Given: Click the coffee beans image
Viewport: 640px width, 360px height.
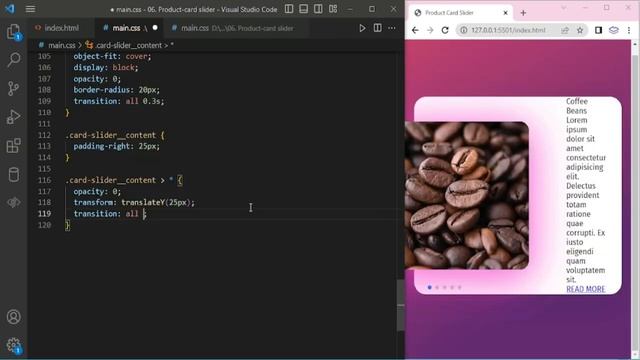Looking at the screenshot, I should click(467, 196).
